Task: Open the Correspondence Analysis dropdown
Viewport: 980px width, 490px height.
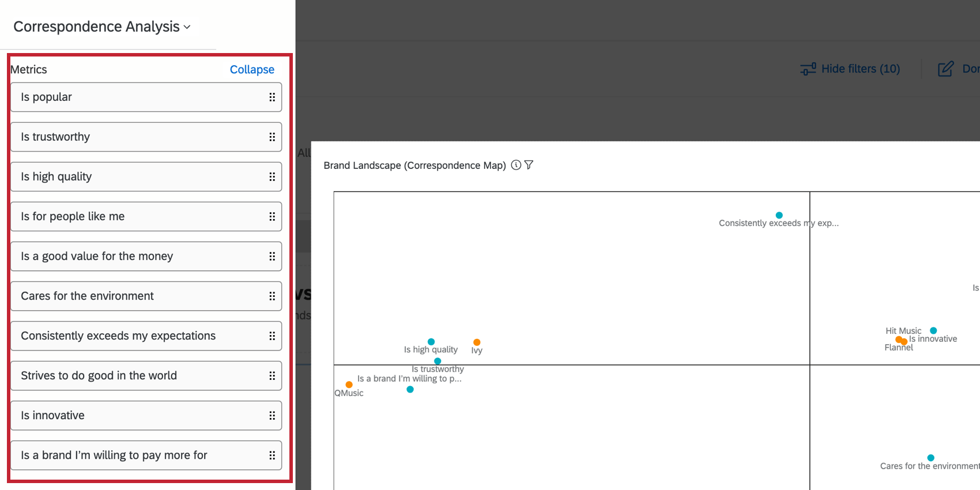Action: (x=102, y=27)
